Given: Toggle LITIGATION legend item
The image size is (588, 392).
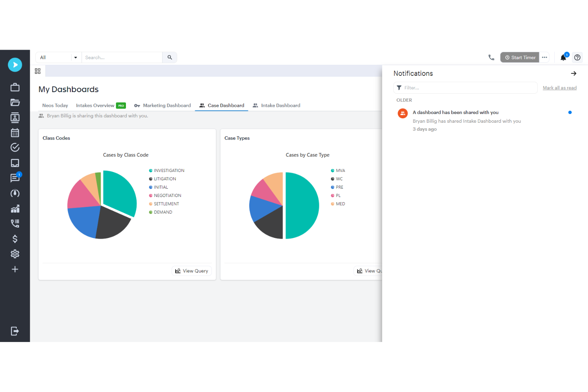Looking at the screenshot, I should 162,179.
